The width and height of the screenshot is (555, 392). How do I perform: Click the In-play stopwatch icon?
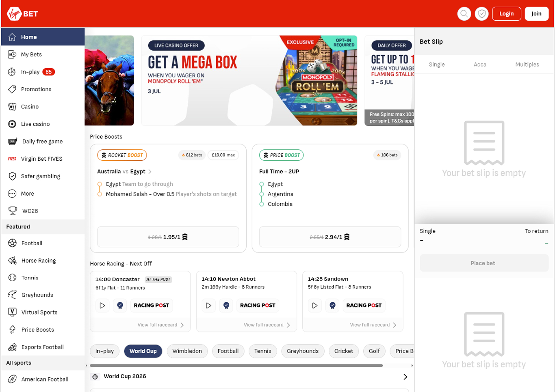(12, 72)
